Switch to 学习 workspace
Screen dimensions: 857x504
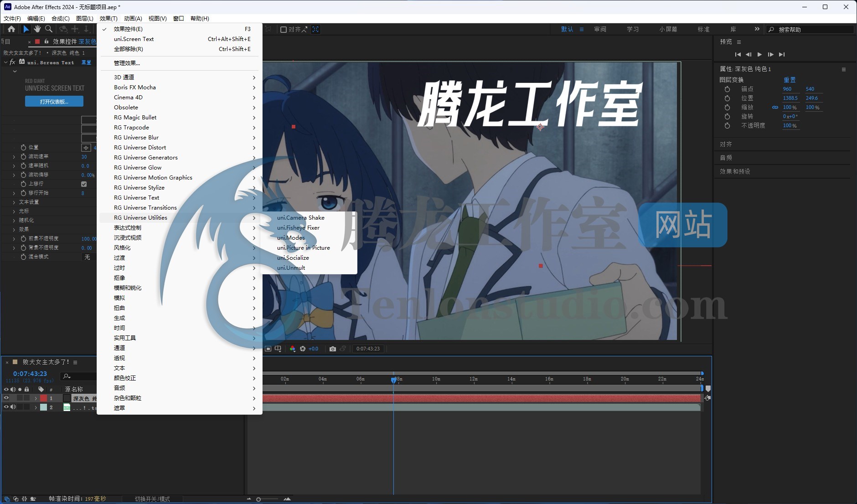(633, 29)
